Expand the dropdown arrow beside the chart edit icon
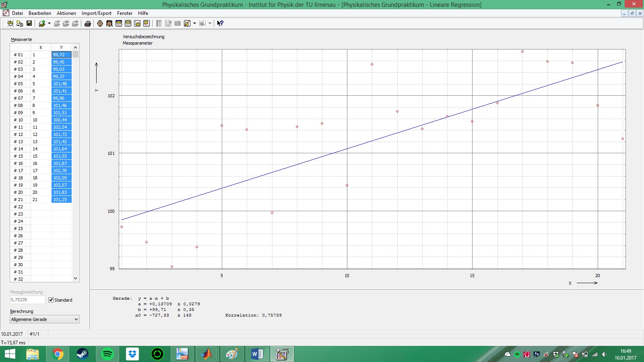Screen dimensions: 644x362 194,23
